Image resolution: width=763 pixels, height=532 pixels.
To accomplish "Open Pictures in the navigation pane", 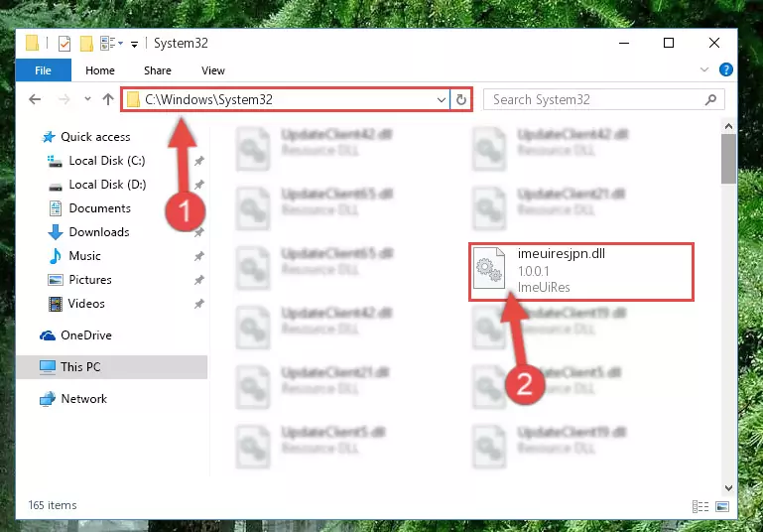I will pos(90,280).
